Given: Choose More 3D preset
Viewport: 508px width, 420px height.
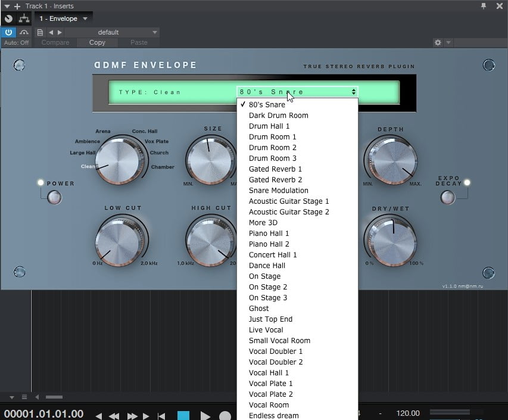Looking at the screenshot, I should coord(297,223).
